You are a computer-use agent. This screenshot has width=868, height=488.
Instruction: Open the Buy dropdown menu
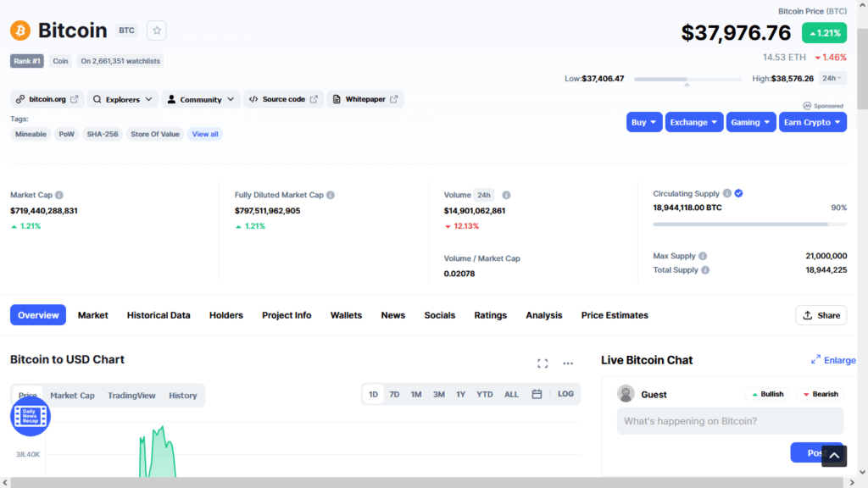coord(644,122)
